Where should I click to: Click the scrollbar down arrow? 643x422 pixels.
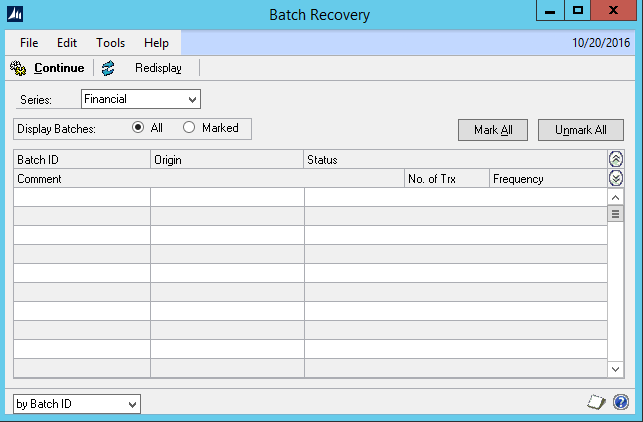pyautogui.click(x=615, y=369)
